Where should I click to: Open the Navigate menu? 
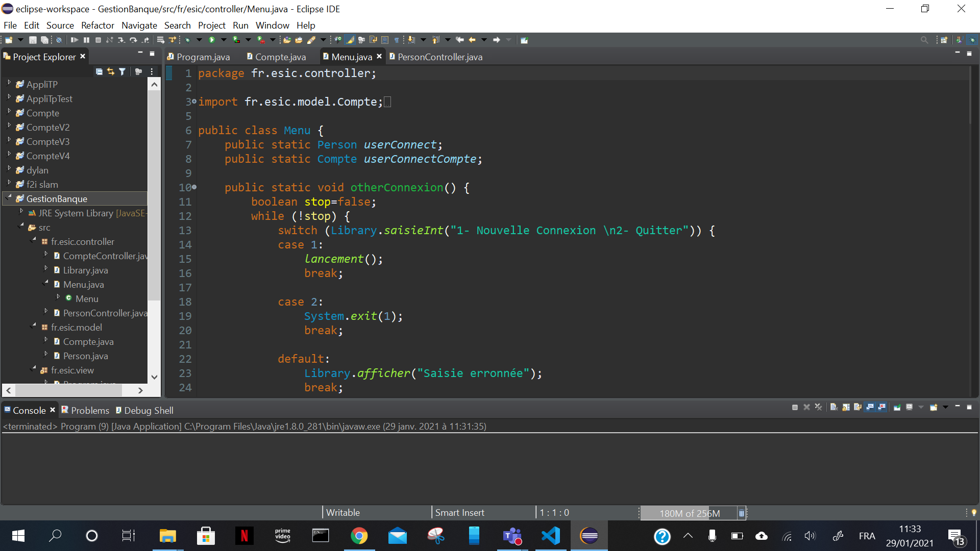(x=139, y=25)
